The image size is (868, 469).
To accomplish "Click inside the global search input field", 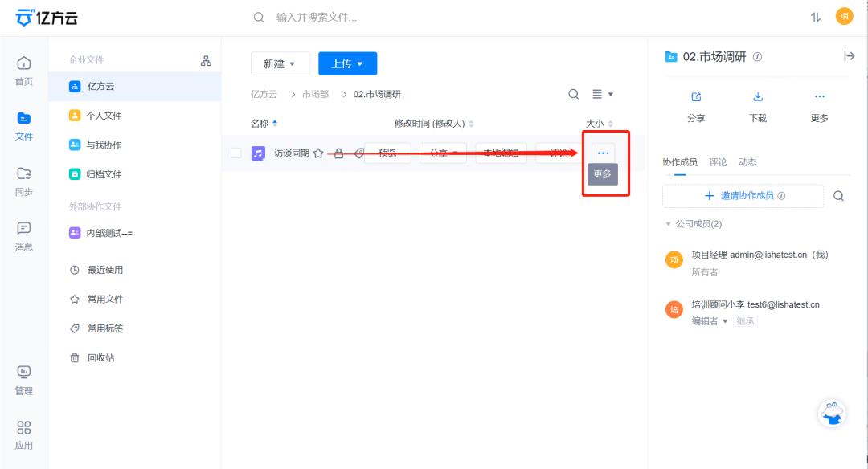I will coord(362,16).
